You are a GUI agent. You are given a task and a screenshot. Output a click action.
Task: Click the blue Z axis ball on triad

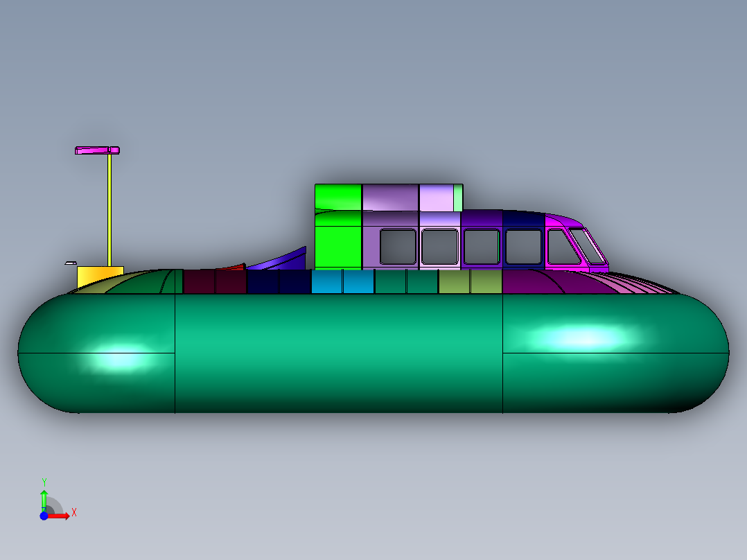[44, 516]
